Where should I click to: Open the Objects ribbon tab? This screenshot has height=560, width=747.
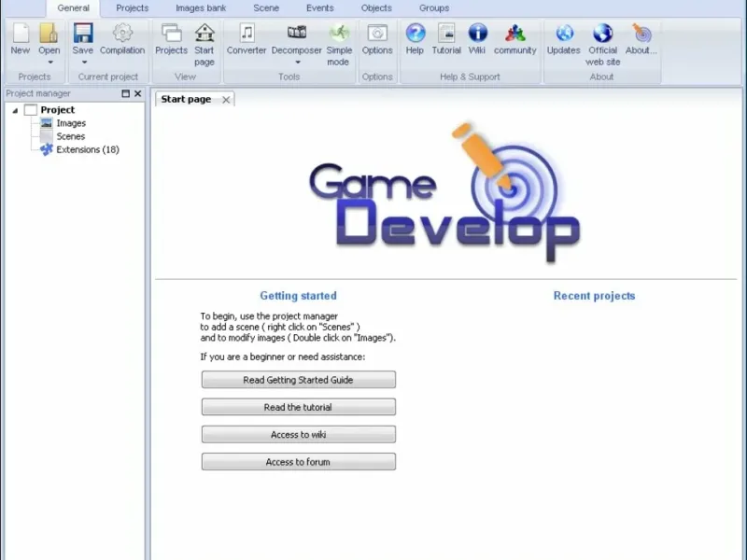tap(376, 8)
